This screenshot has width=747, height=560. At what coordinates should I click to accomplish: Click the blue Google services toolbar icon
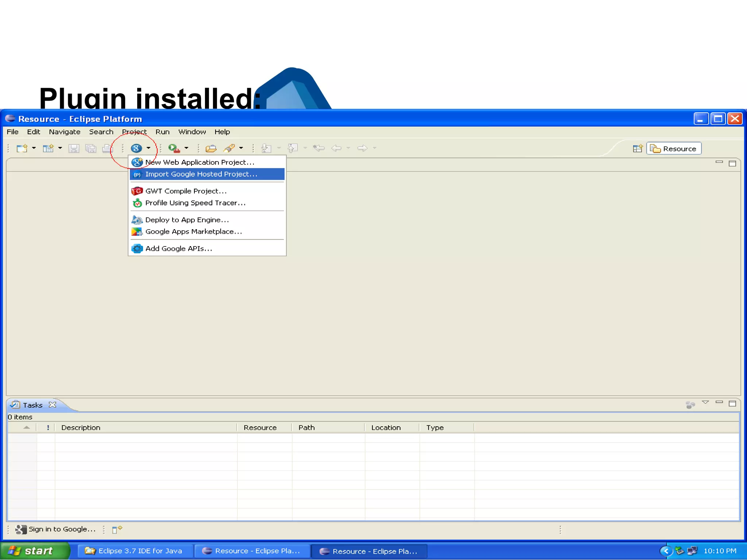(x=136, y=148)
